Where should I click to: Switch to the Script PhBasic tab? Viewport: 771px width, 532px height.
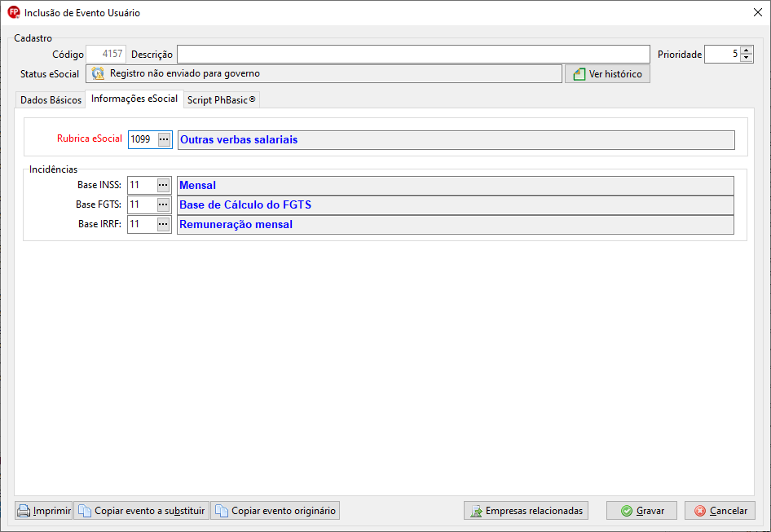(221, 100)
